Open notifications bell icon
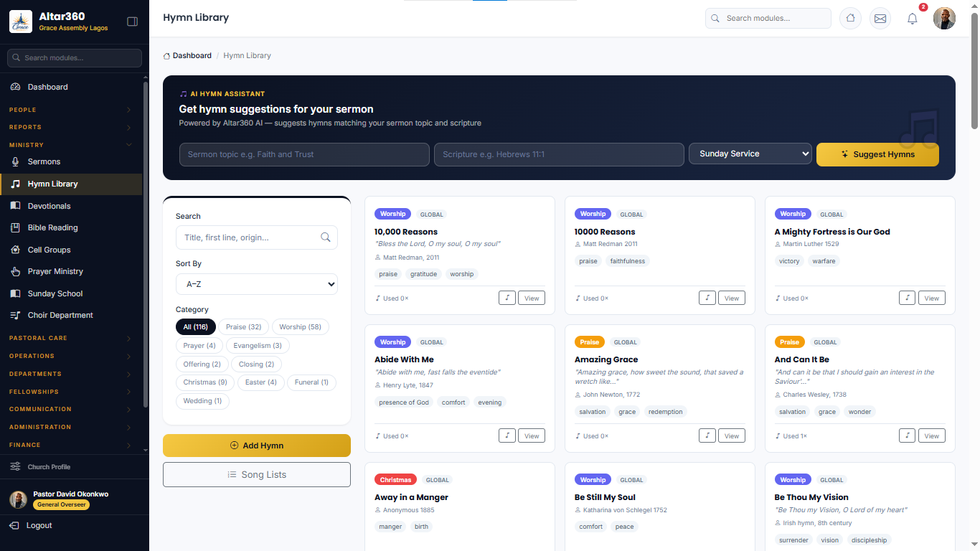Screen dimensions: 980x551 913,19
